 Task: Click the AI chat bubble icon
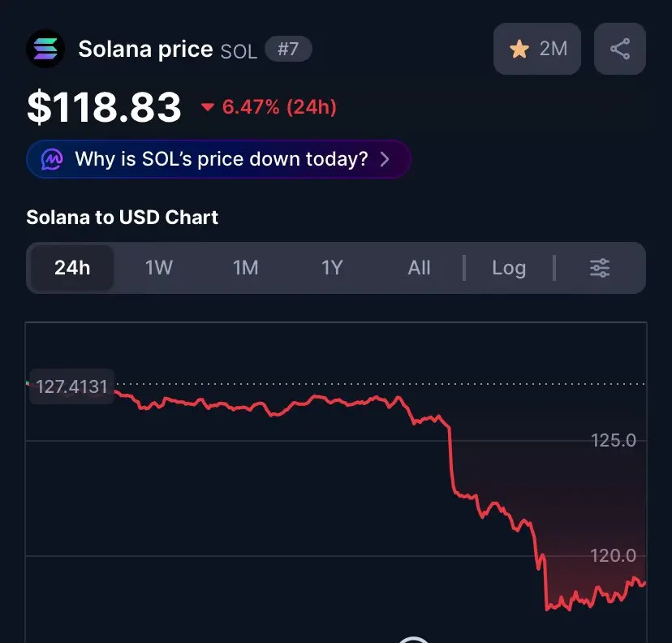click(x=53, y=159)
